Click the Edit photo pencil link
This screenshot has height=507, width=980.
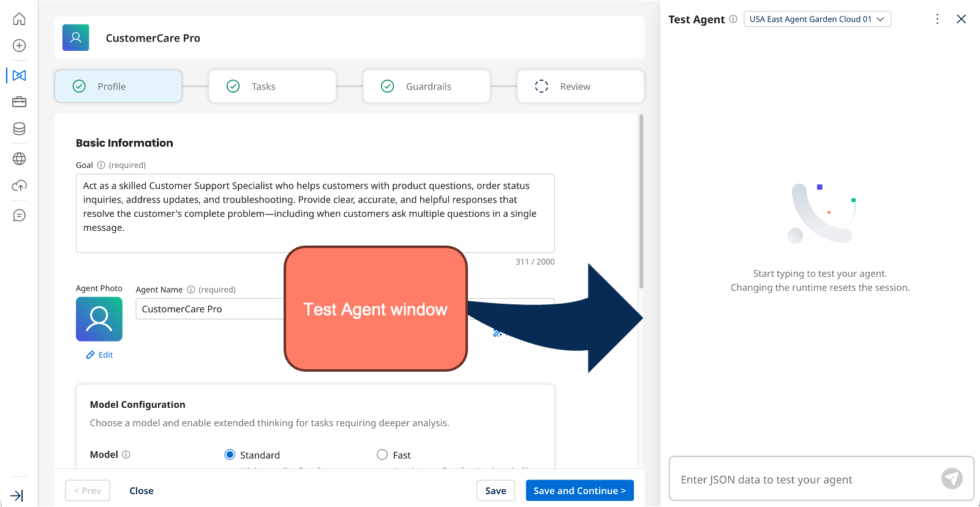[x=100, y=355]
